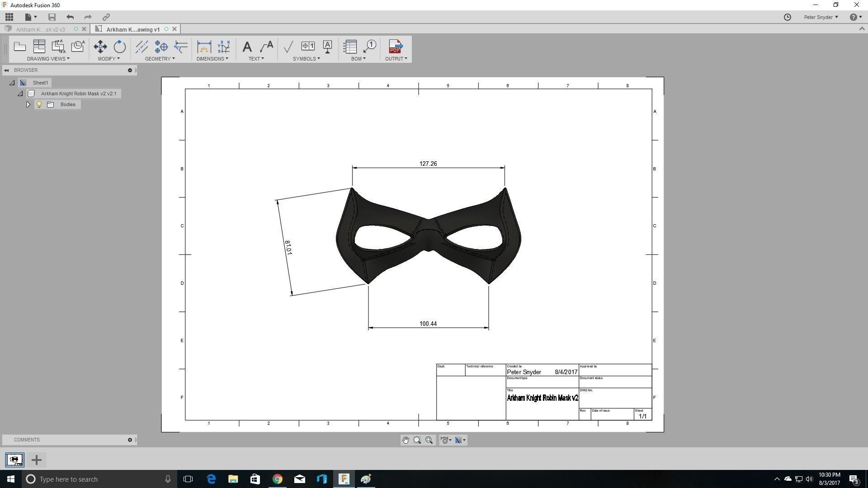Select the Edge Extension geometry tool
This screenshot has height=488, width=868.
[181, 47]
